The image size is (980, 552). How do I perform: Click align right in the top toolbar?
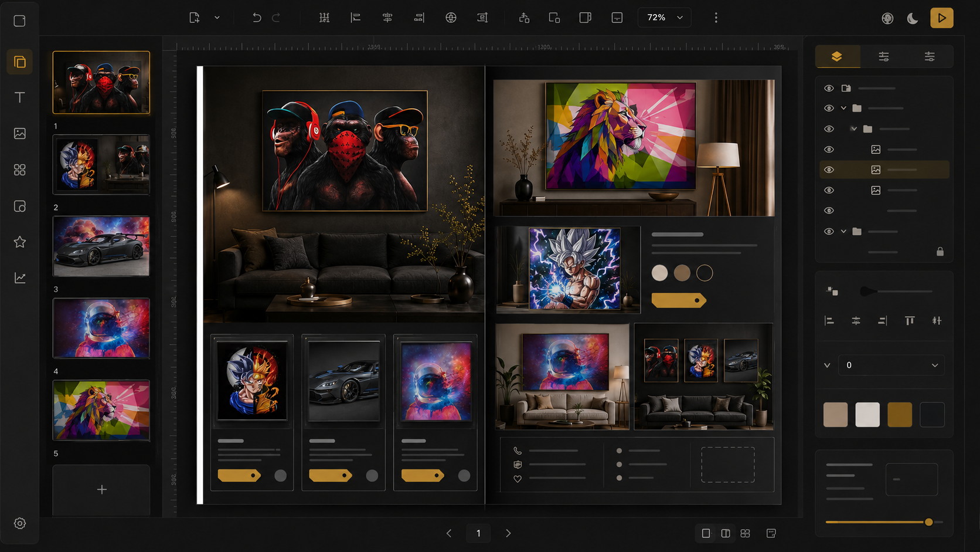[419, 18]
